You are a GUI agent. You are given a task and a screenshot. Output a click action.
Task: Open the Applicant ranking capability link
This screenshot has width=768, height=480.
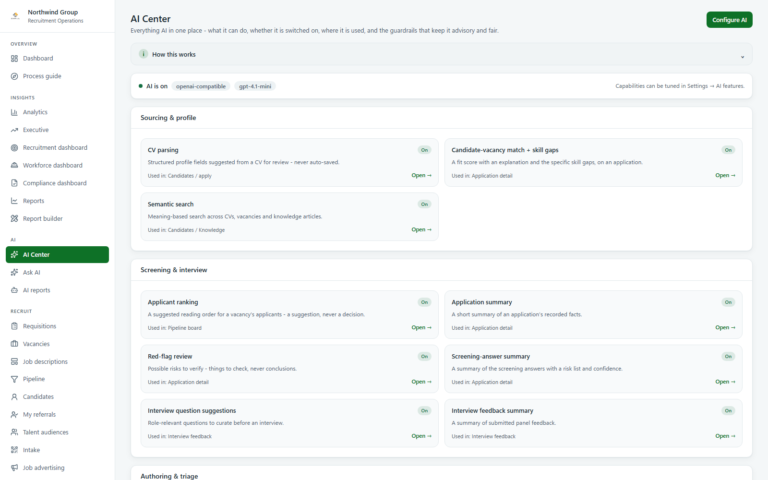click(x=421, y=328)
